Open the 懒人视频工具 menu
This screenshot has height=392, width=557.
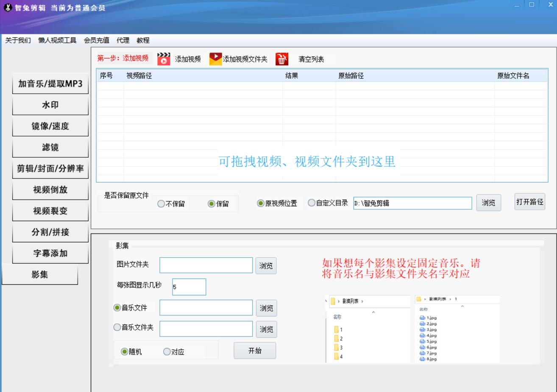[57, 40]
